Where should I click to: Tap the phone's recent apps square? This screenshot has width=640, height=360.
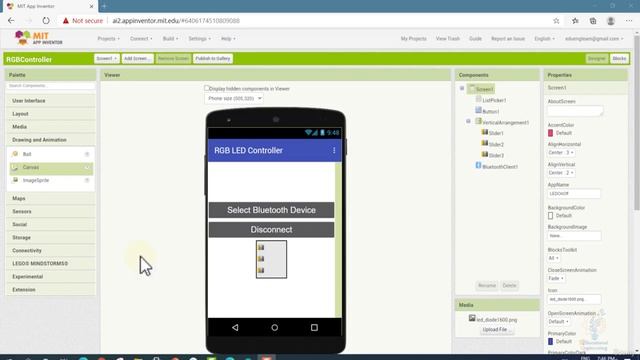coord(314,327)
